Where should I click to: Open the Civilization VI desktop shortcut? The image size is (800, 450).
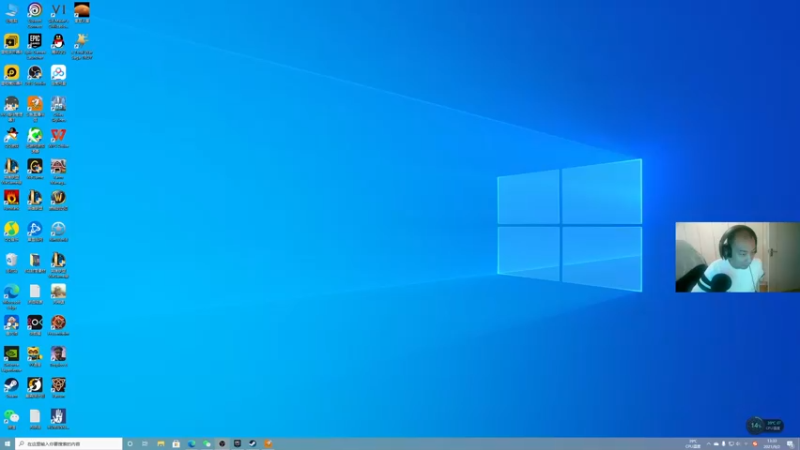click(58, 14)
